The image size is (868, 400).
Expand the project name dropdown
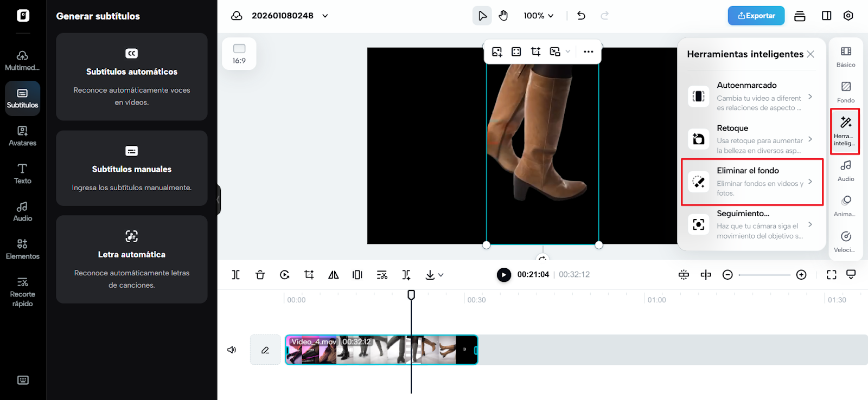tap(325, 16)
